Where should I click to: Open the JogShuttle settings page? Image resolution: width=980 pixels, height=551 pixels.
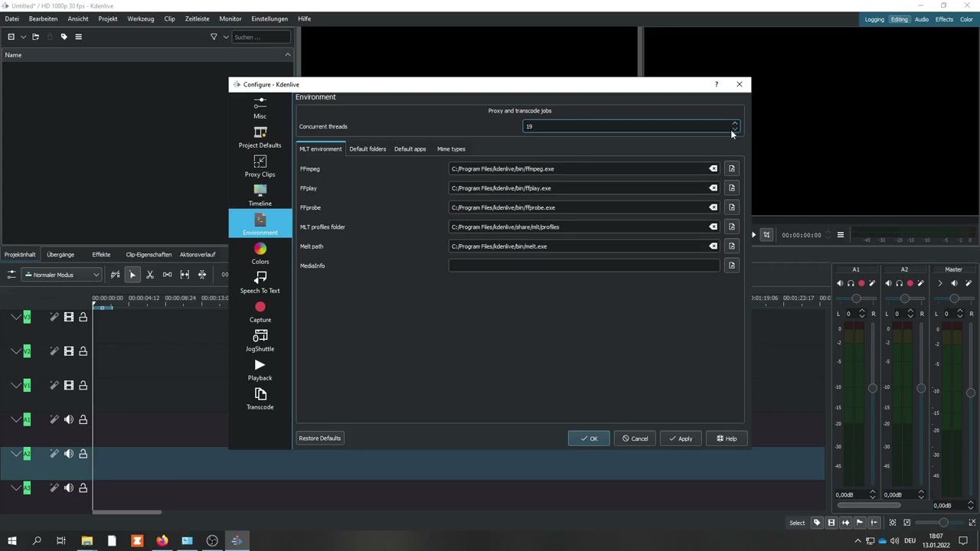pyautogui.click(x=260, y=341)
